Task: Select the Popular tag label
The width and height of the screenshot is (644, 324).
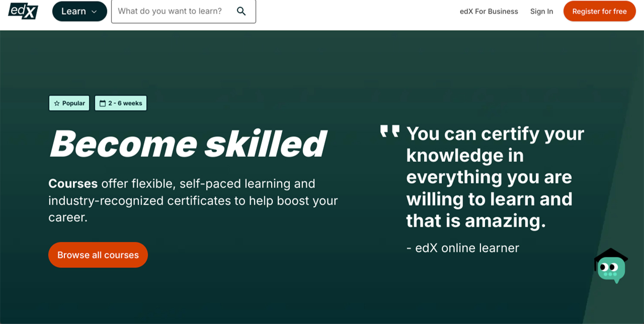Action: [x=69, y=103]
